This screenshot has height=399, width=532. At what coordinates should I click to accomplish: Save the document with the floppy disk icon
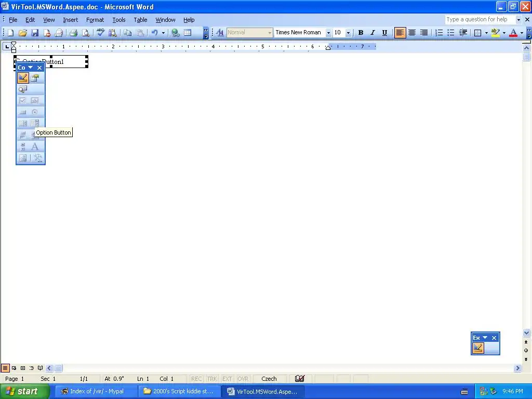(x=35, y=33)
